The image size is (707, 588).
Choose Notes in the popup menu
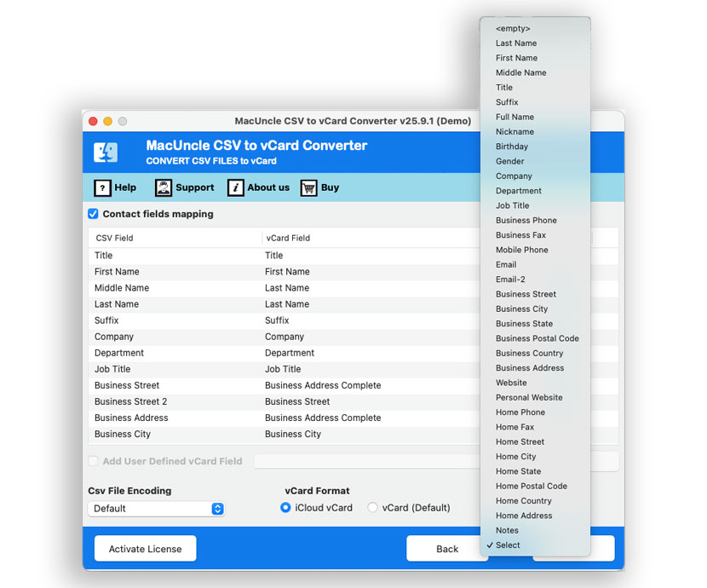(x=535, y=530)
